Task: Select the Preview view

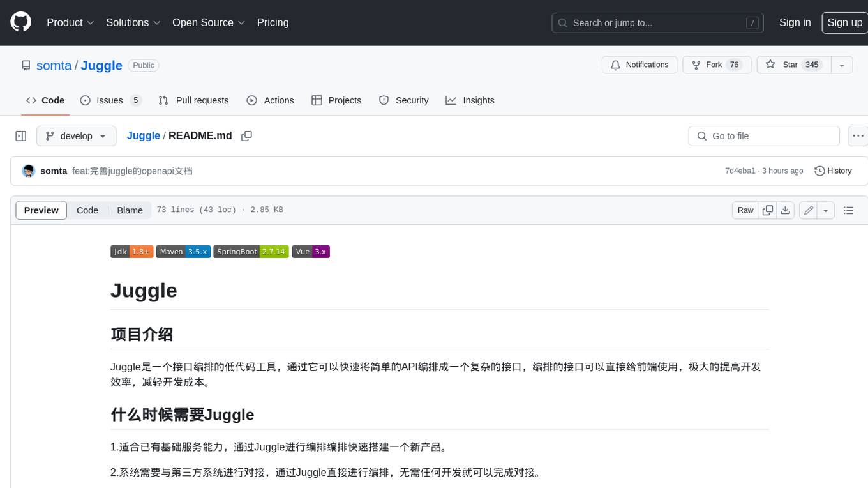Action: click(41, 210)
